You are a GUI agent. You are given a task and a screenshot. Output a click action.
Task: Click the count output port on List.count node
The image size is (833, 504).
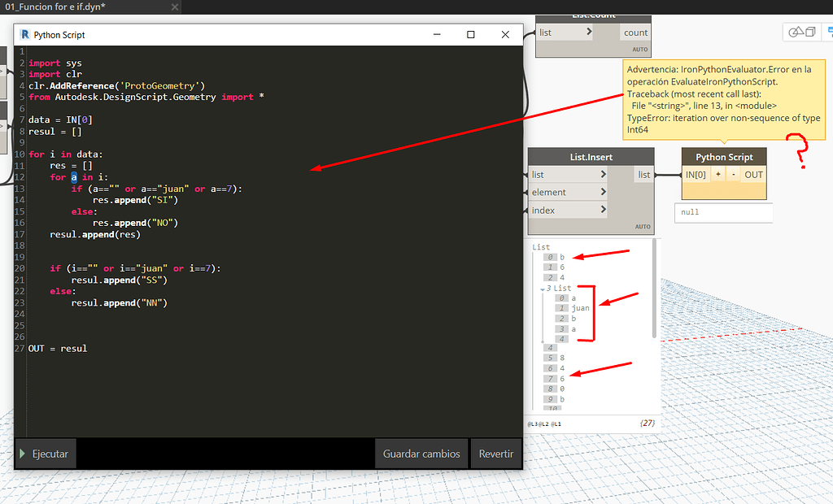point(635,32)
